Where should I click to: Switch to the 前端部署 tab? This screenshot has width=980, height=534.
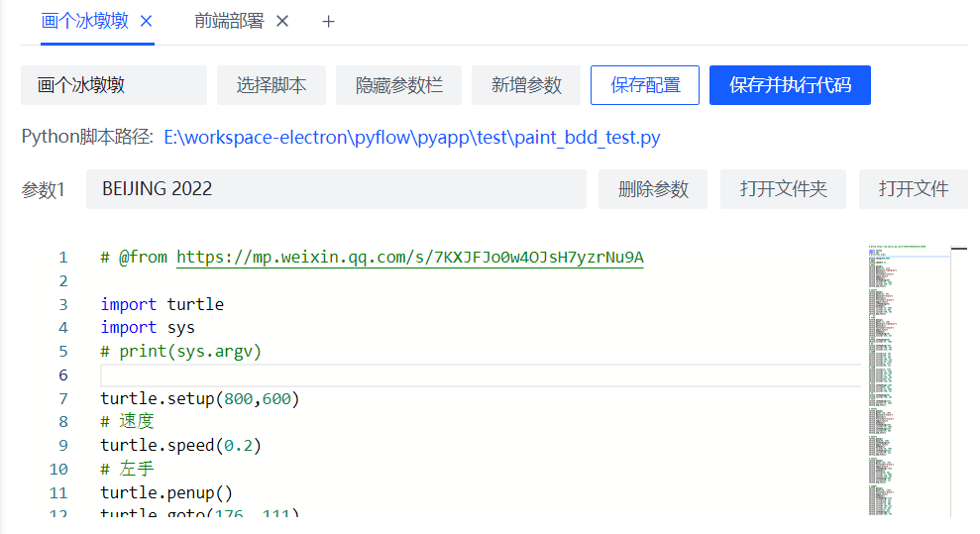[230, 22]
